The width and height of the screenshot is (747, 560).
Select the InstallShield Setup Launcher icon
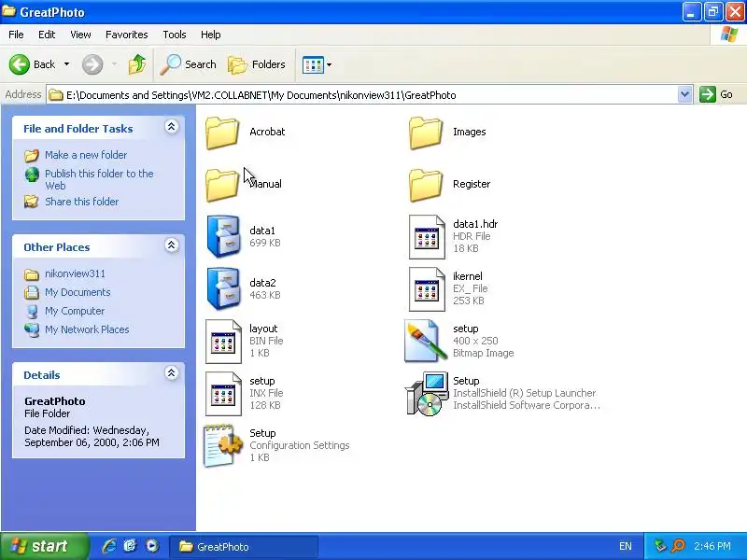[x=427, y=393]
